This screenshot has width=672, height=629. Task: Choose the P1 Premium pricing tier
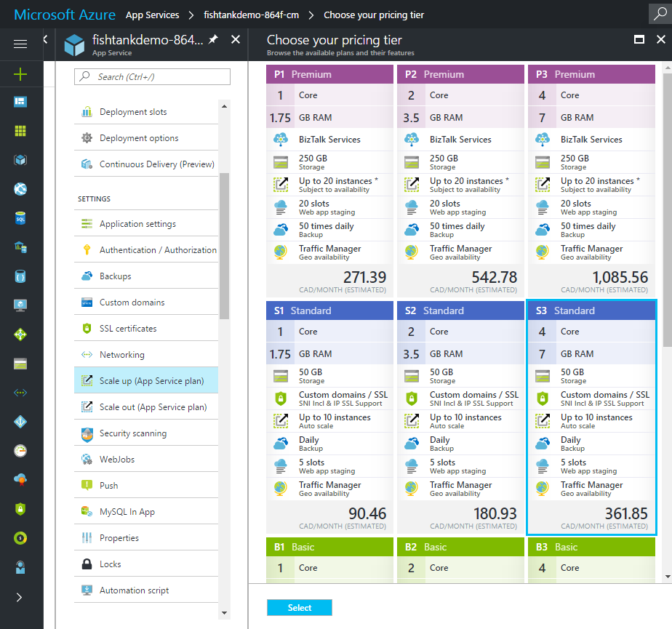329,181
